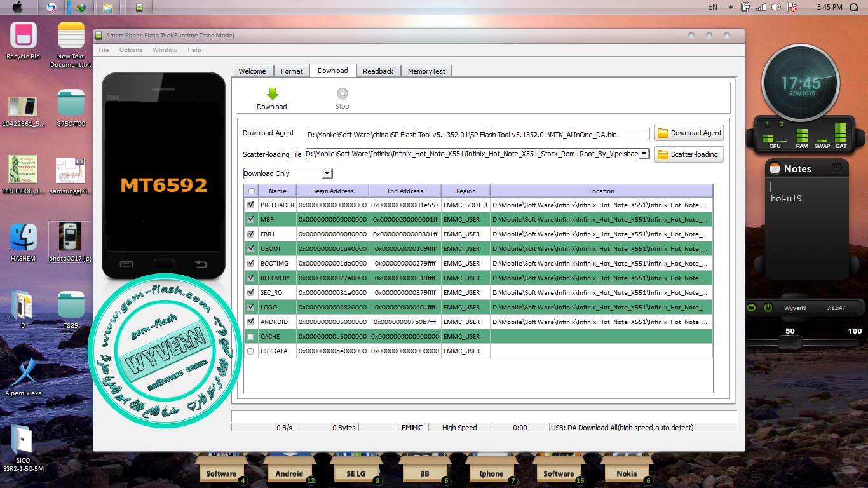Click the add-note plus icon in Notes widget

click(837, 168)
